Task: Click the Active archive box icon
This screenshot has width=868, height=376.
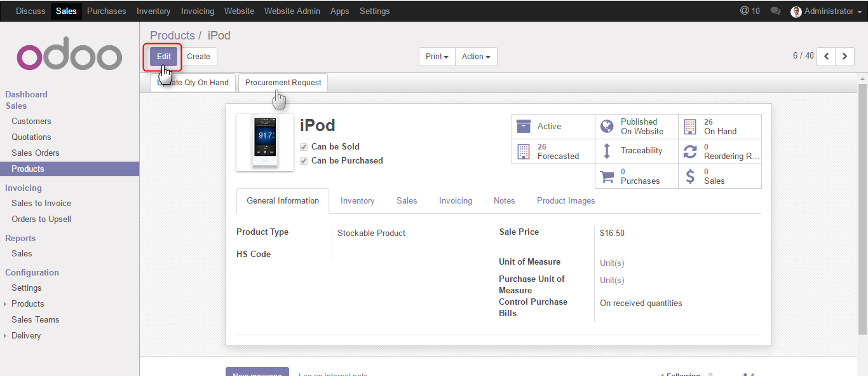Action: pyautogui.click(x=524, y=126)
